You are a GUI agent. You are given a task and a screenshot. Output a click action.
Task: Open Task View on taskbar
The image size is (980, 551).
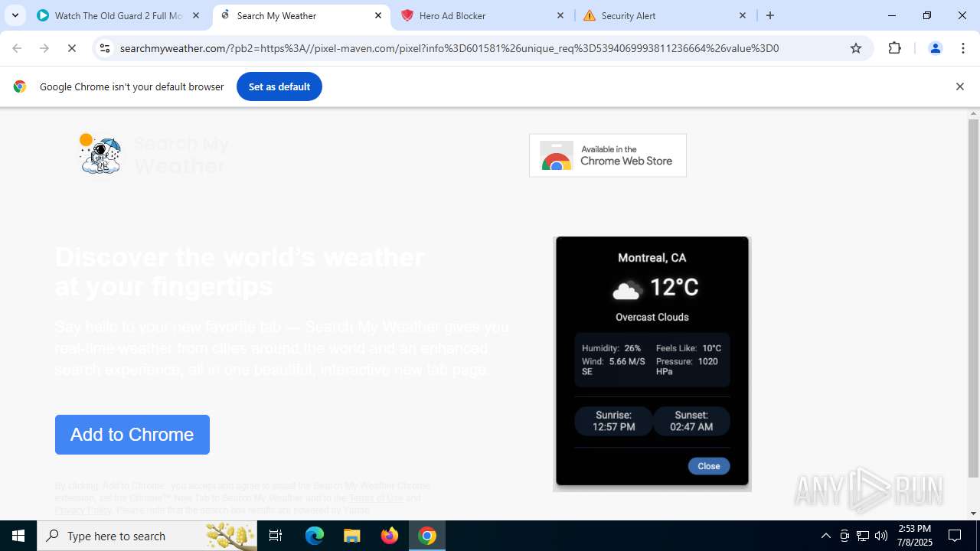click(x=276, y=536)
